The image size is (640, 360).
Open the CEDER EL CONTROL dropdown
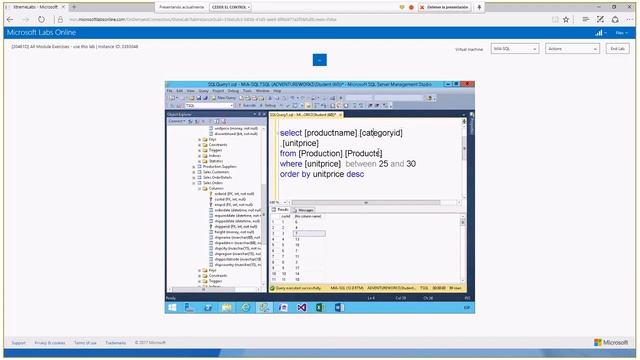[x=231, y=7]
